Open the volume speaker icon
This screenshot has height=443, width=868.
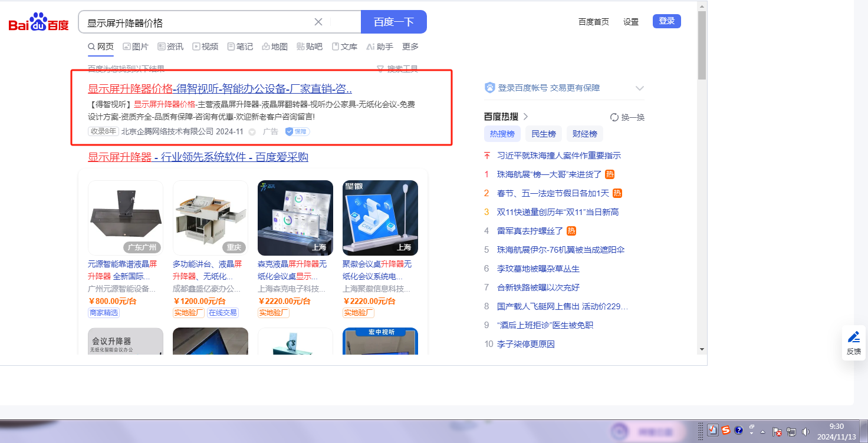[805, 431]
